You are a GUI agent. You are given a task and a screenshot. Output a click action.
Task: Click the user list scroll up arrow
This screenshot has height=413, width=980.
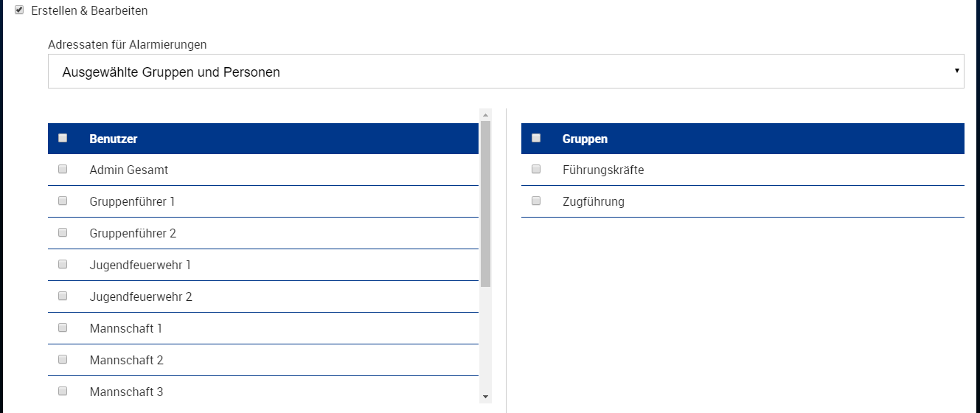485,114
